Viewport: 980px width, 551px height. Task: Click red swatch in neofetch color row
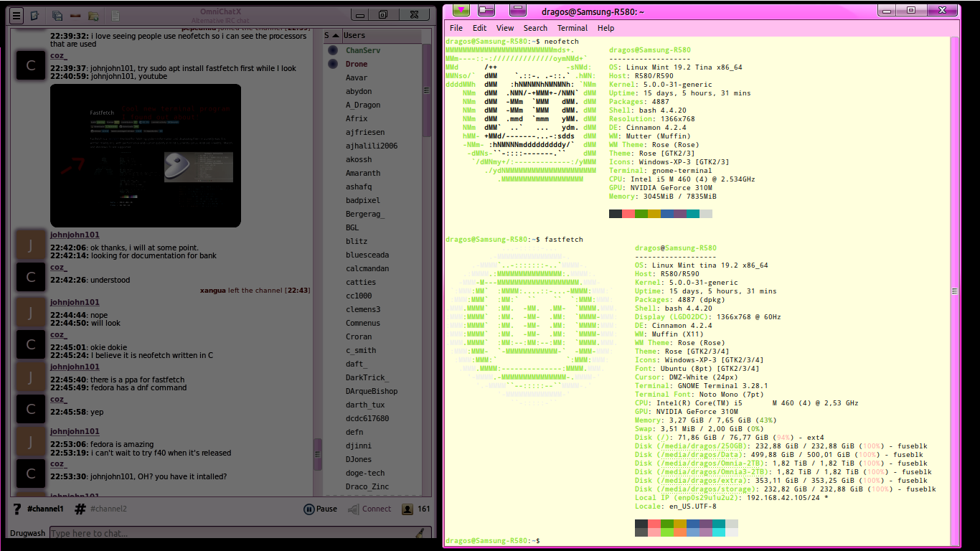[628, 214]
